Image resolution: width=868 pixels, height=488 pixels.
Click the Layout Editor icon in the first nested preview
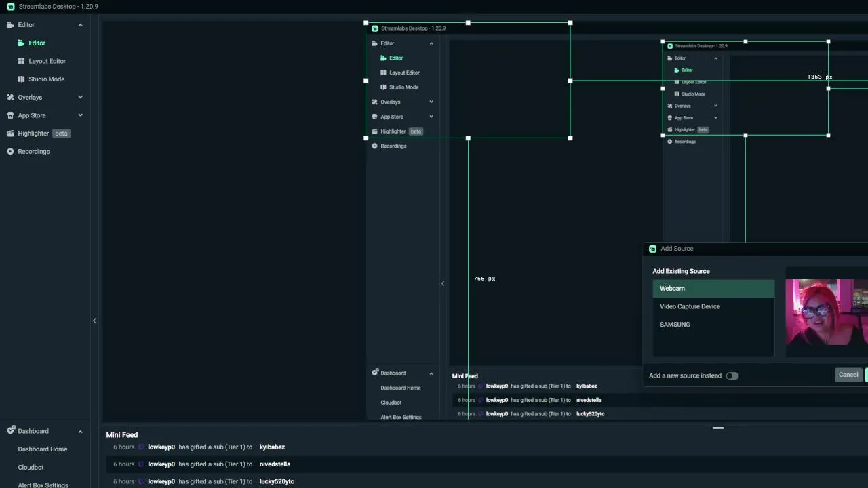click(383, 73)
